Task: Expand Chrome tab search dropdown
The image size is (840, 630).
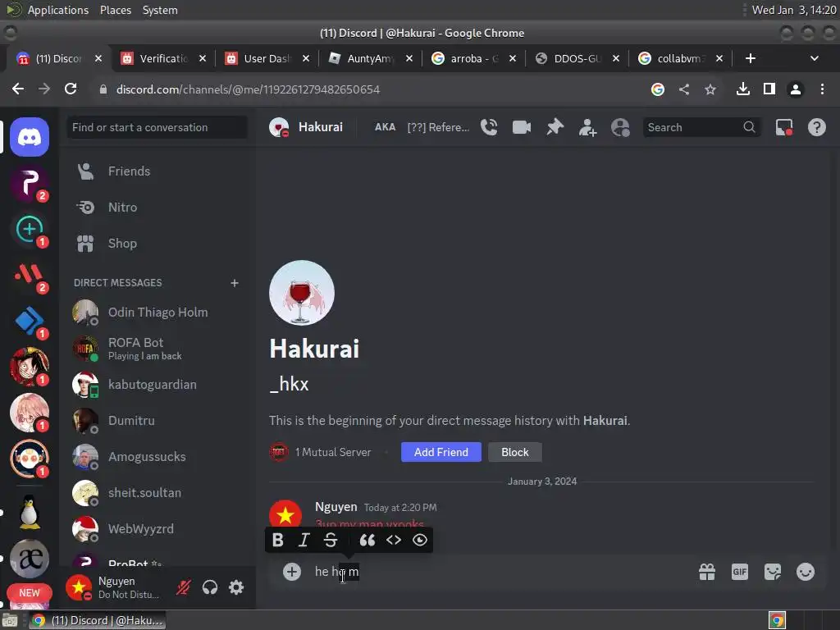Action: pyautogui.click(x=815, y=58)
